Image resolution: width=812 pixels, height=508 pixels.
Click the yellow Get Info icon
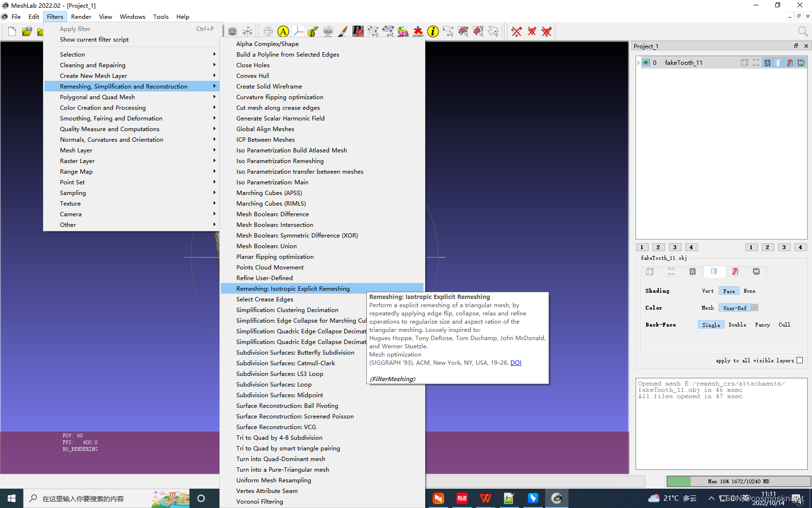(x=433, y=31)
